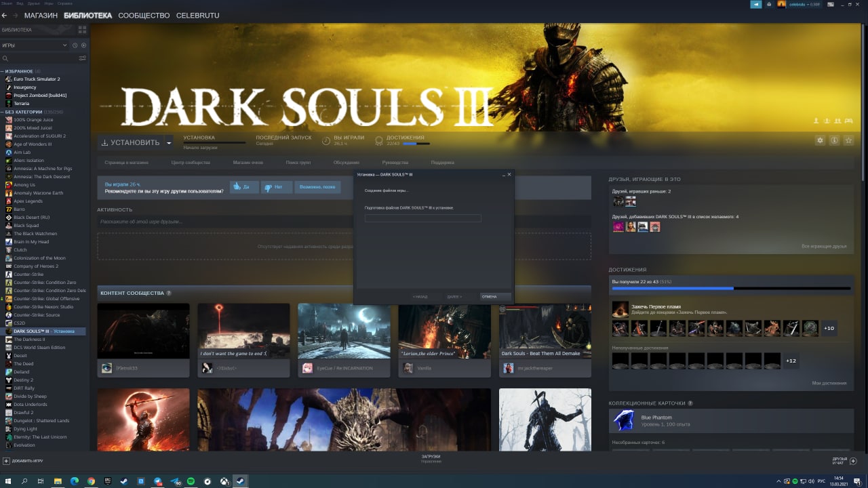The image size is (868, 488).
Task: Open Магазин tab
Action: (x=41, y=15)
